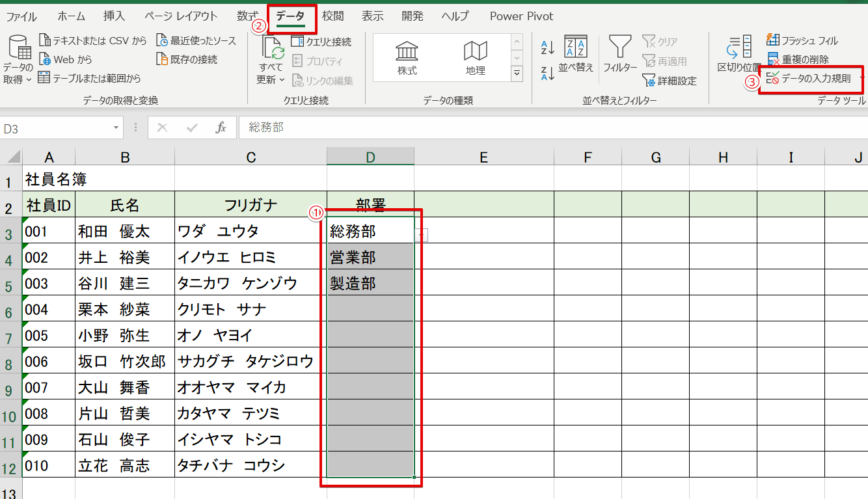868x499 pixels.
Task: Expand data types gallery more arrow
Action: (x=517, y=74)
